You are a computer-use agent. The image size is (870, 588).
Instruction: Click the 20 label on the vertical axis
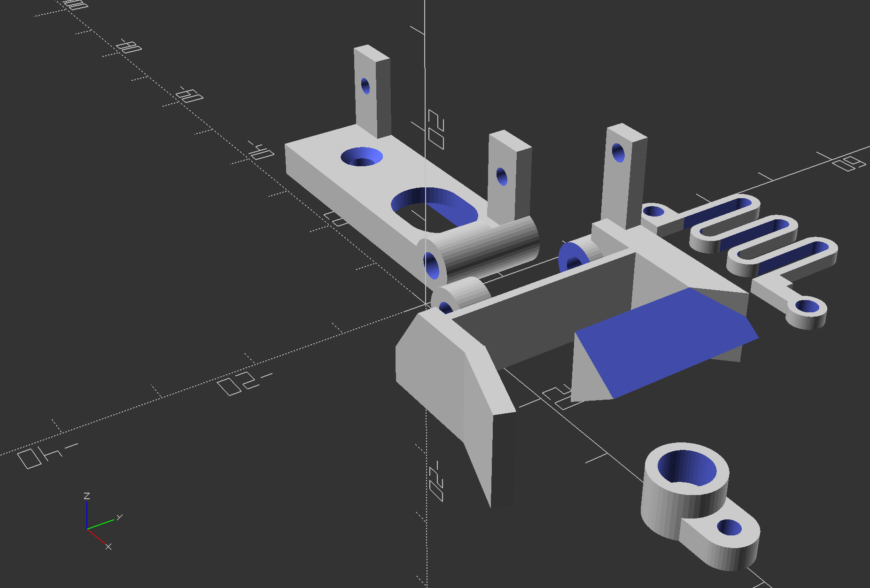(x=435, y=129)
